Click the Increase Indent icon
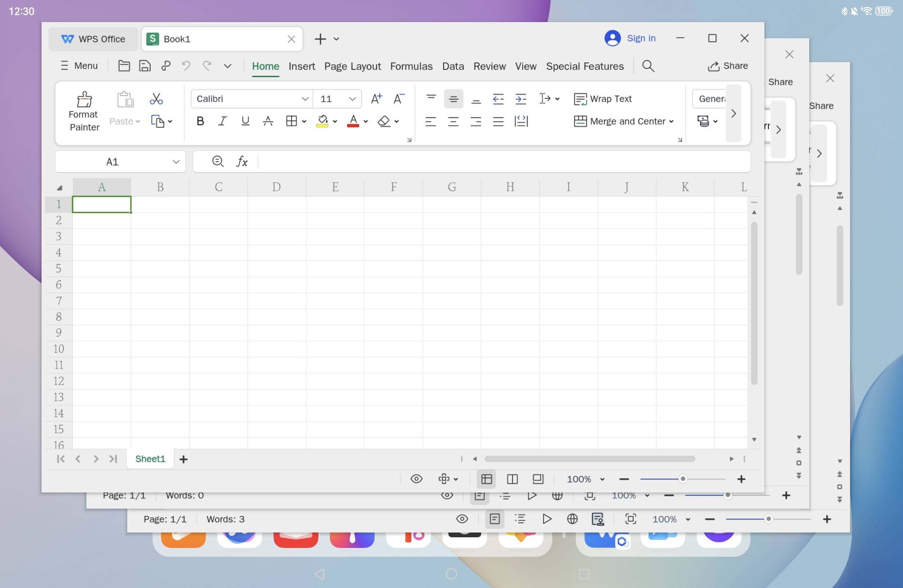This screenshot has height=588, width=903. coord(521,98)
